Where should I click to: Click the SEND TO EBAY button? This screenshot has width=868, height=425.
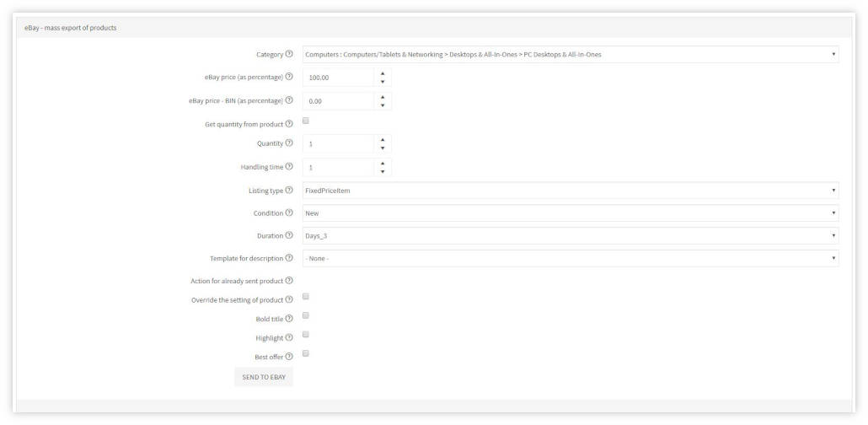tap(264, 377)
